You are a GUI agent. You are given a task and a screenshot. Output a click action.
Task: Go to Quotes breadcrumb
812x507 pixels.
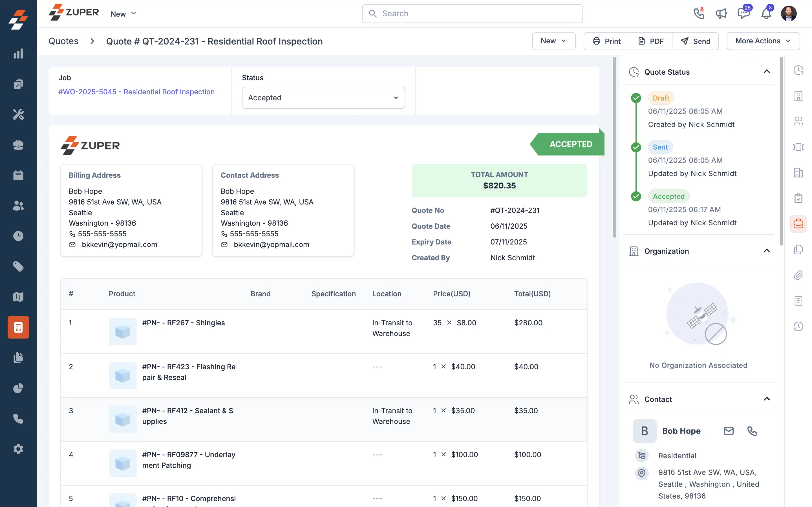click(63, 41)
